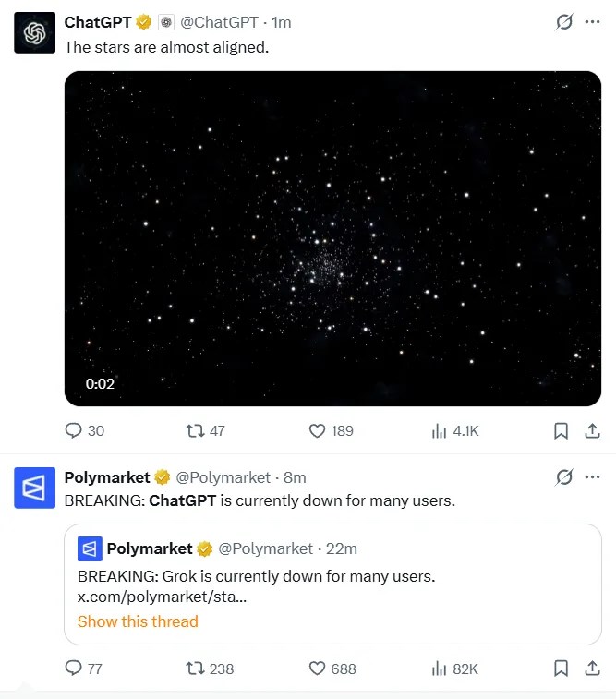Open the more options menu on the ChatGPT post

coord(592,21)
